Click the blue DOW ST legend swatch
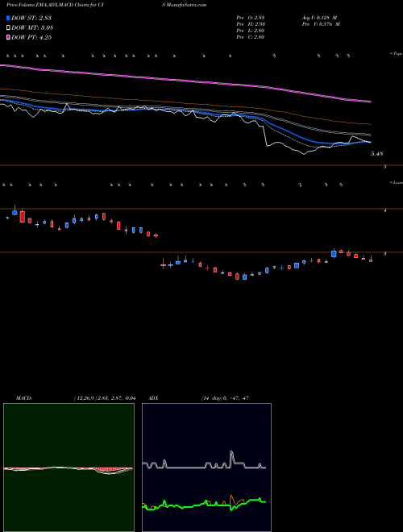This screenshot has width=403, height=532. tap(9, 18)
